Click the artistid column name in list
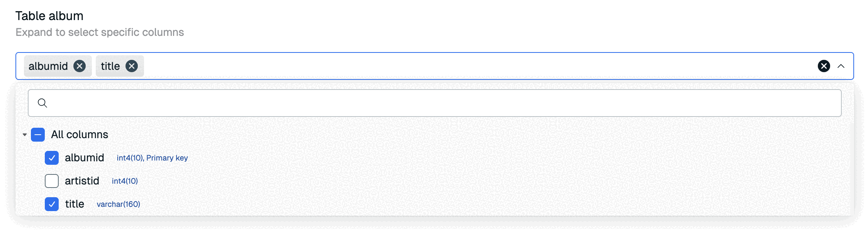This screenshot has width=868, height=230. (x=82, y=181)
